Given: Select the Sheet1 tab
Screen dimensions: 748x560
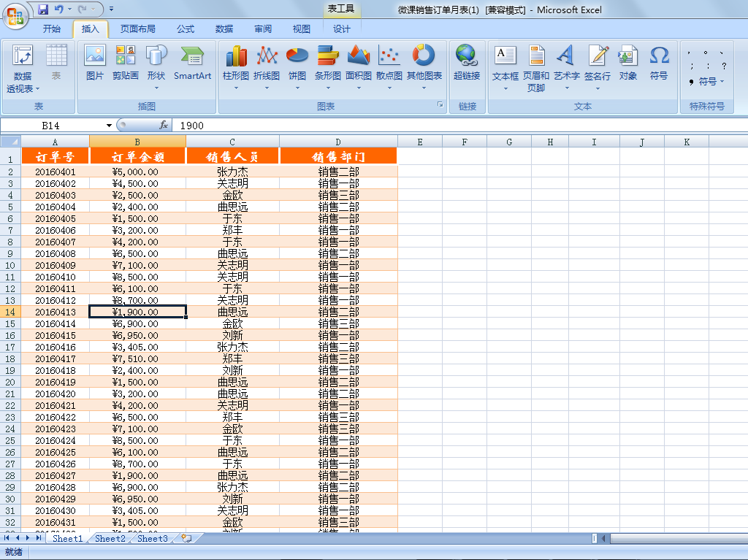Looking at the screenshot, I should 67,538.
